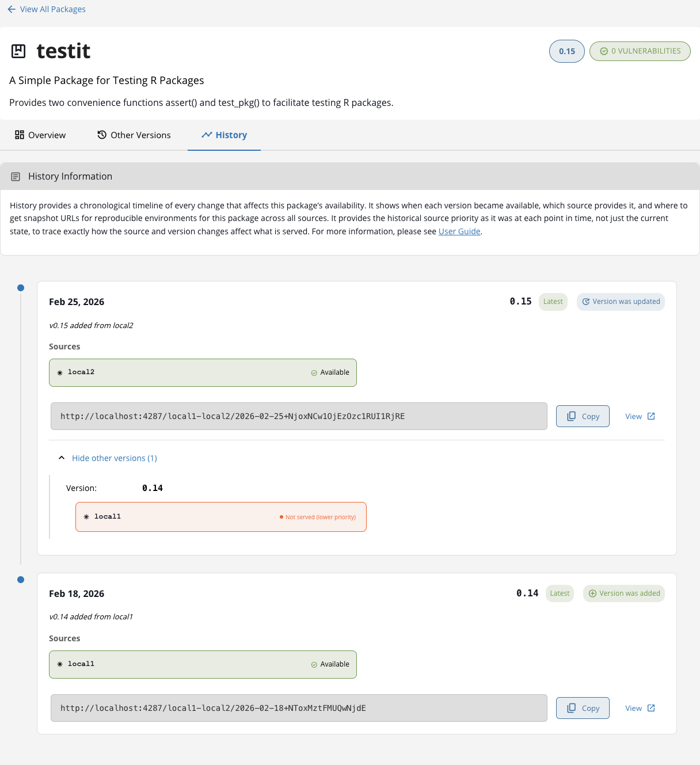Viewport: 700px width, 765px height.
Task: Click the v0.14 added from local1 text
Action: [91, 616]
